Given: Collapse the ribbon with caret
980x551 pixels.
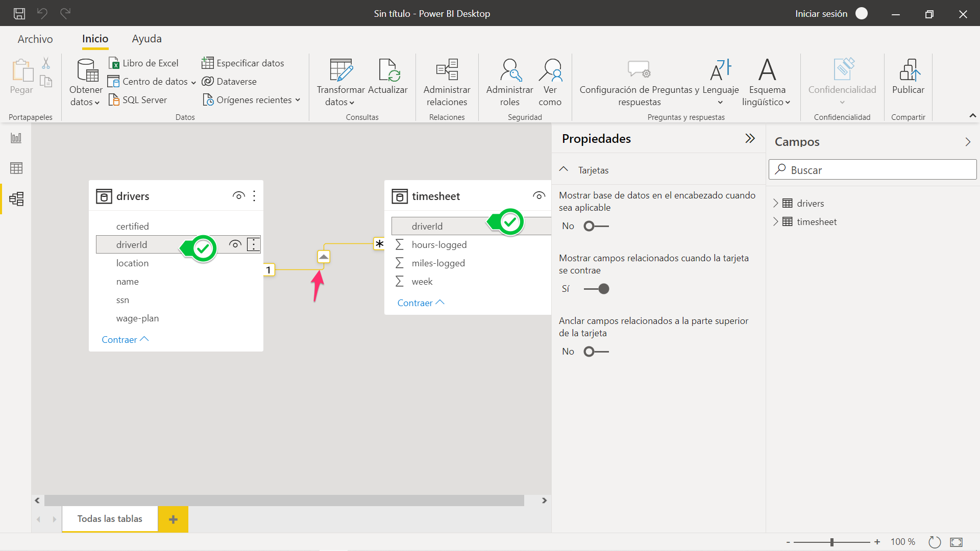Looking at the screenshot, I should [972, 116].
